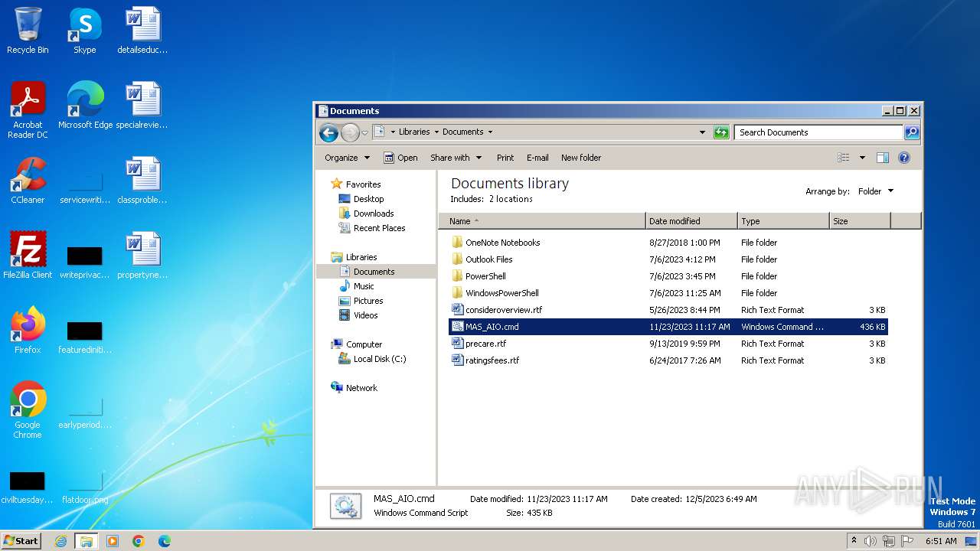Image resolution: width=980 pixels, height=551 pixels.
Task: Show hidden system tray icons
Action: click(854, 541)
